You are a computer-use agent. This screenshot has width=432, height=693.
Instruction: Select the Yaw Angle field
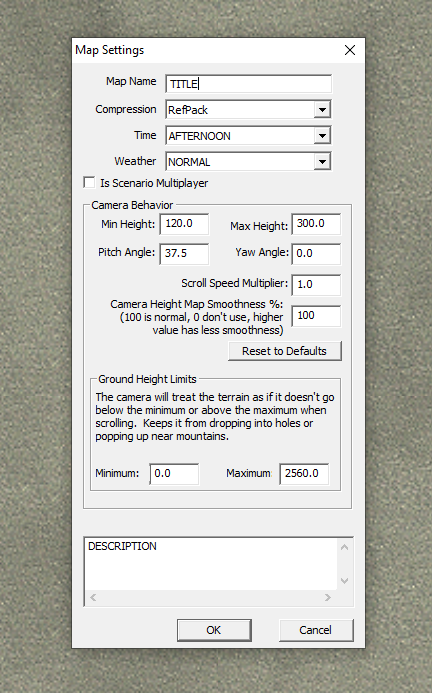point(316,254)
